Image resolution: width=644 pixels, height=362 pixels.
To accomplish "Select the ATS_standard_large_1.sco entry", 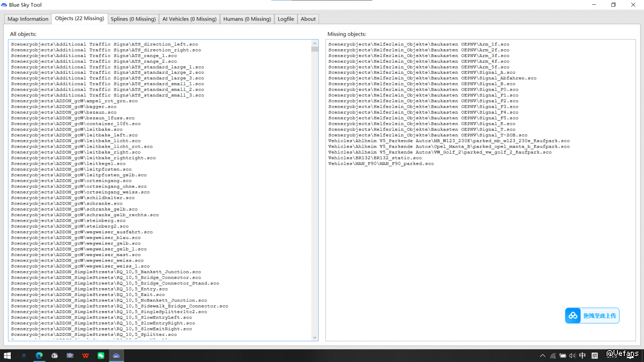I will pyautogui.click(x=108, y=67).
